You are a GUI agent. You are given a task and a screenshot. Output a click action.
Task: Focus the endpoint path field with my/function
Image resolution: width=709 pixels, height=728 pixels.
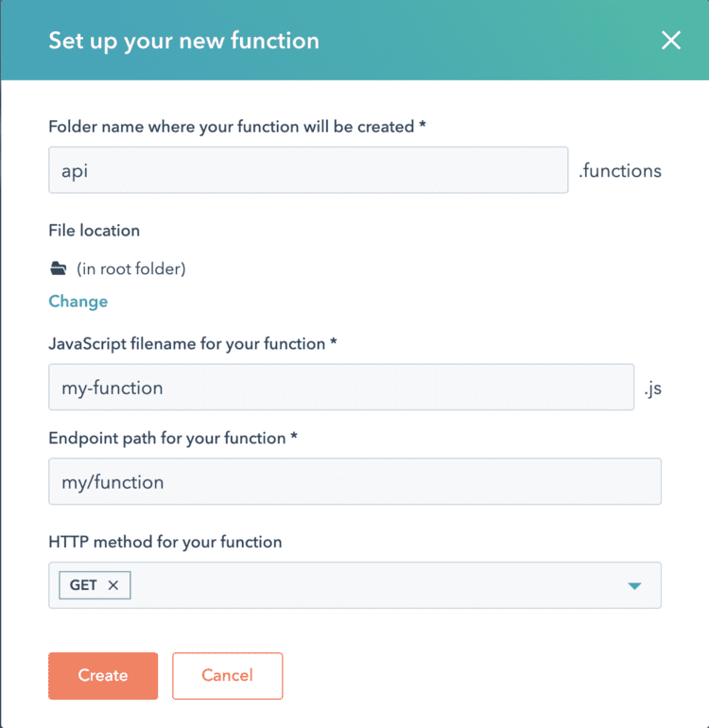(x=354, y=481)
